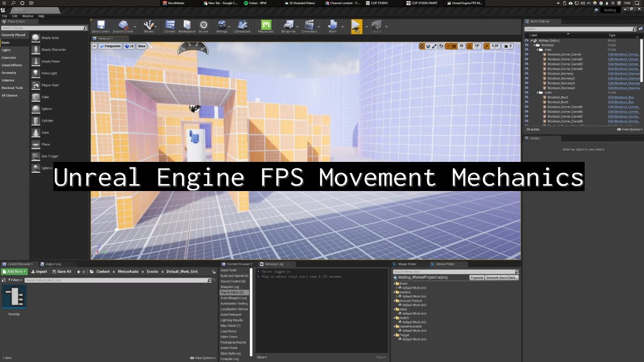Screen dimensions: 644x362
Task: Select the Player Start actor
Action: (50, 85)
